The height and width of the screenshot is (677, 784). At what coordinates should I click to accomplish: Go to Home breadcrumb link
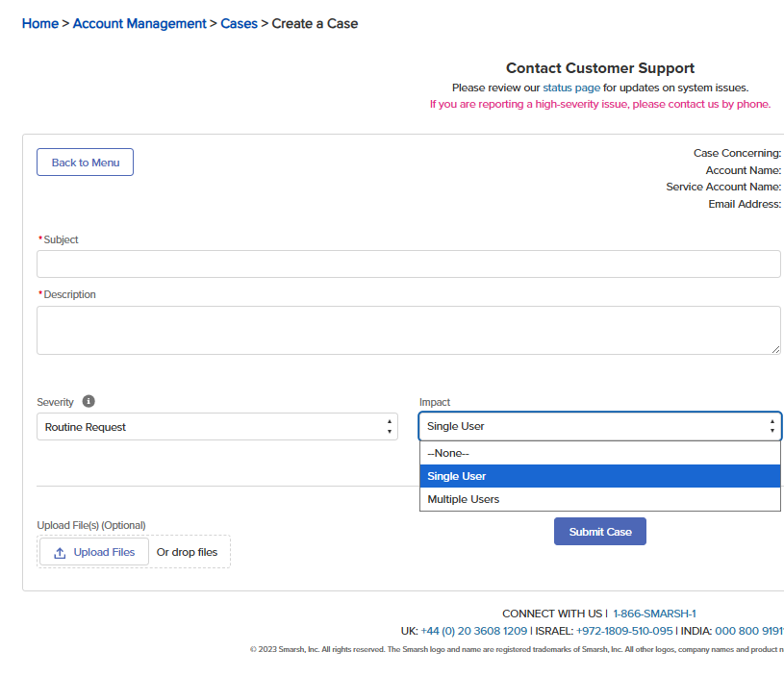tap(40, 23)
